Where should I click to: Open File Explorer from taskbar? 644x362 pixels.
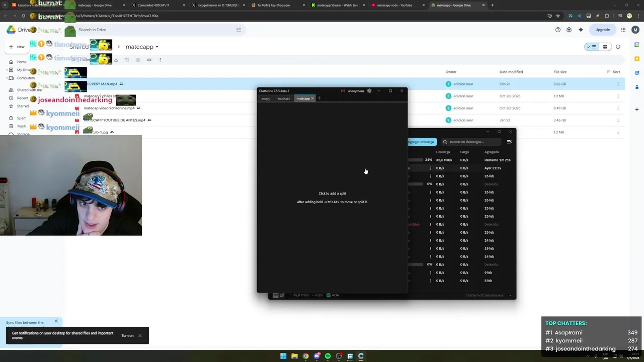point(294,356)
